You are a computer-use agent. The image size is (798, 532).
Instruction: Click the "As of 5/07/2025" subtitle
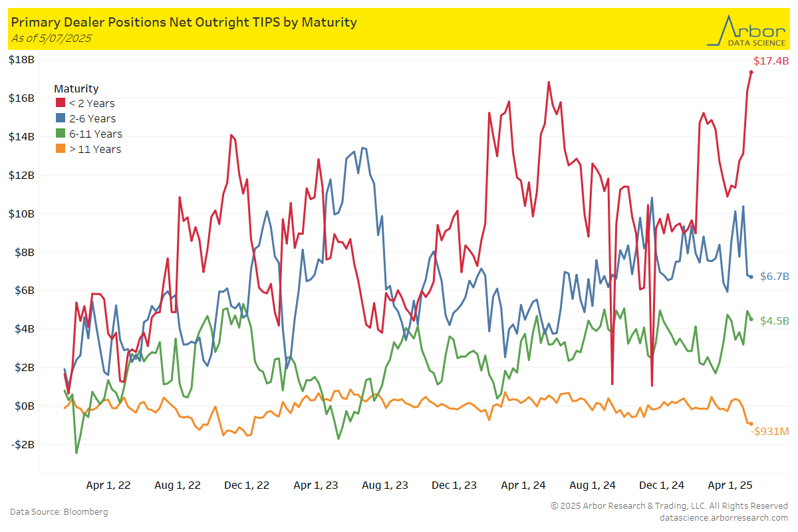[x=51, y=38]
